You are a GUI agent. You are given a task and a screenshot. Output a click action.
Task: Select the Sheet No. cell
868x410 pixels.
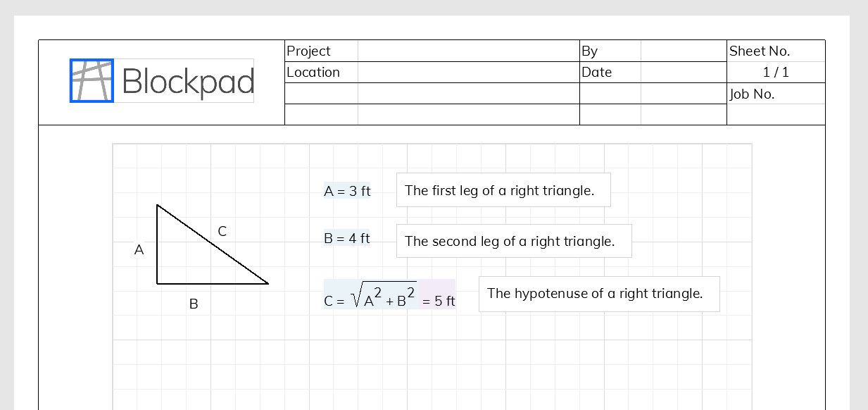coord(776,51)
